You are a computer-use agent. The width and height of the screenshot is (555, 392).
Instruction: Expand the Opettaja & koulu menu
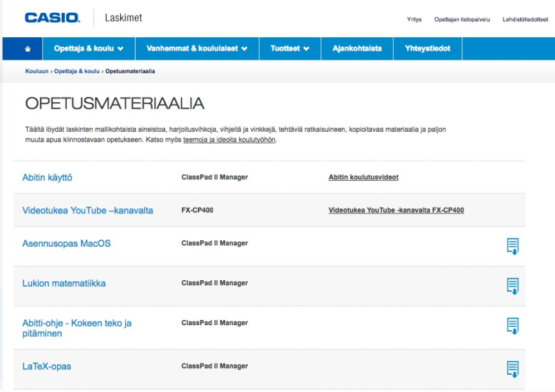click(89, 48)
